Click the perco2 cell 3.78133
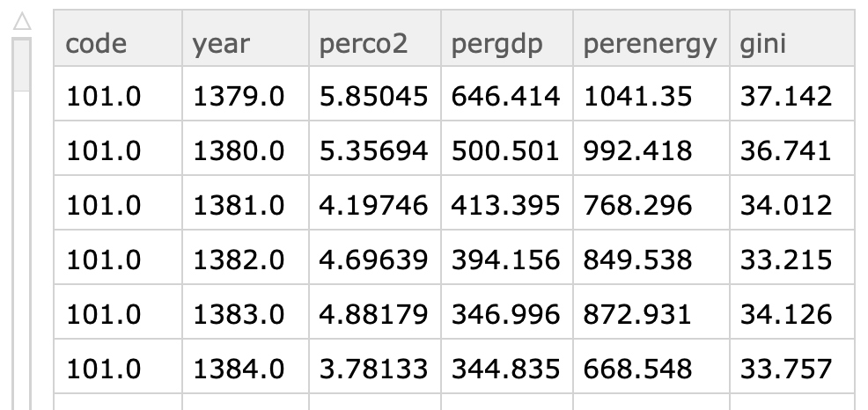The image size is (868, 410). tap(375, 366)
